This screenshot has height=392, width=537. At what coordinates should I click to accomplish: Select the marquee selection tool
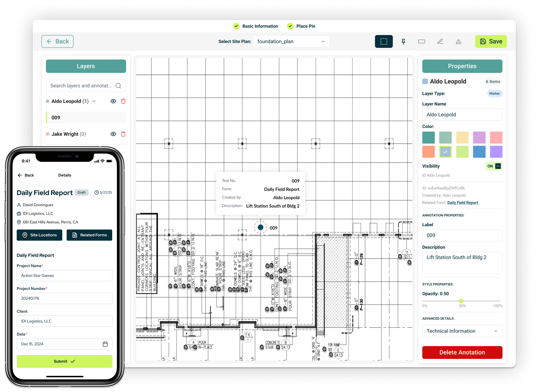383,41
